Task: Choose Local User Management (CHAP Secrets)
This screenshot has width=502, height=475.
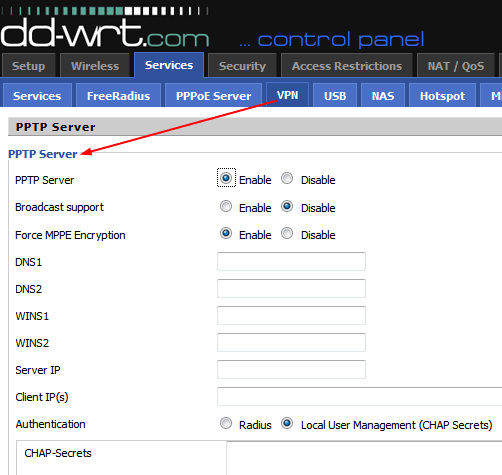Action: pos(287,423)
